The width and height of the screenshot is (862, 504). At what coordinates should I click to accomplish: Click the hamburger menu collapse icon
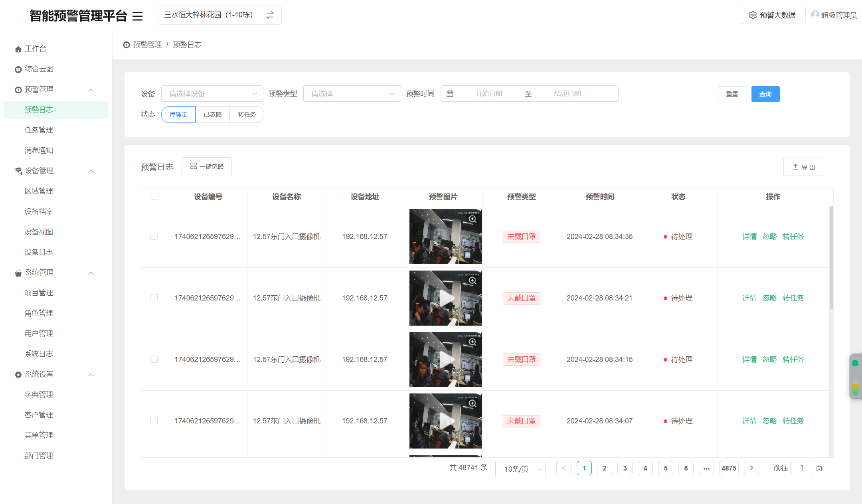pyautogui.click(x=137, y=16)
